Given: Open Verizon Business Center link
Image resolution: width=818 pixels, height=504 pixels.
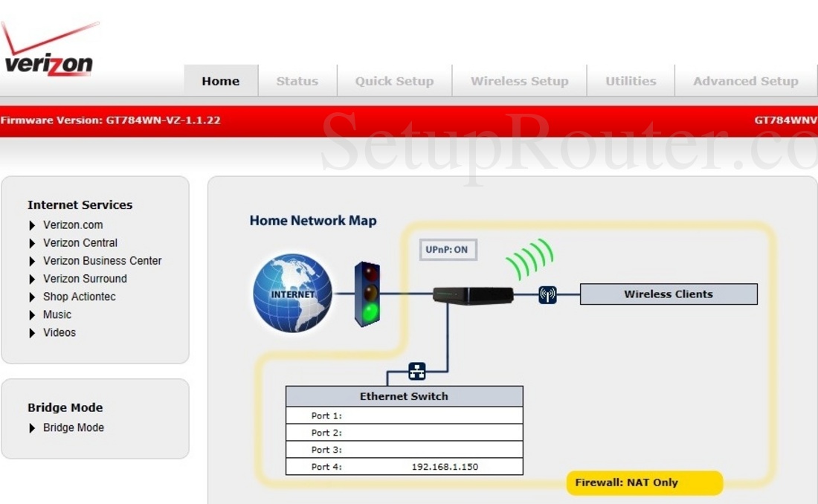Looking at the screenshot, I should tap(102, 261).
